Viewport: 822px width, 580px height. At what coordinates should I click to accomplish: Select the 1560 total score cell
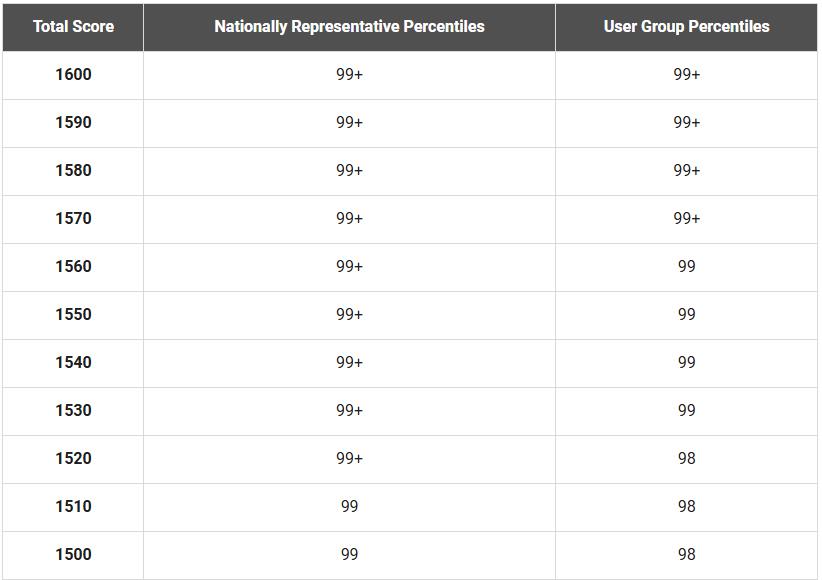[x=73, y=266]
